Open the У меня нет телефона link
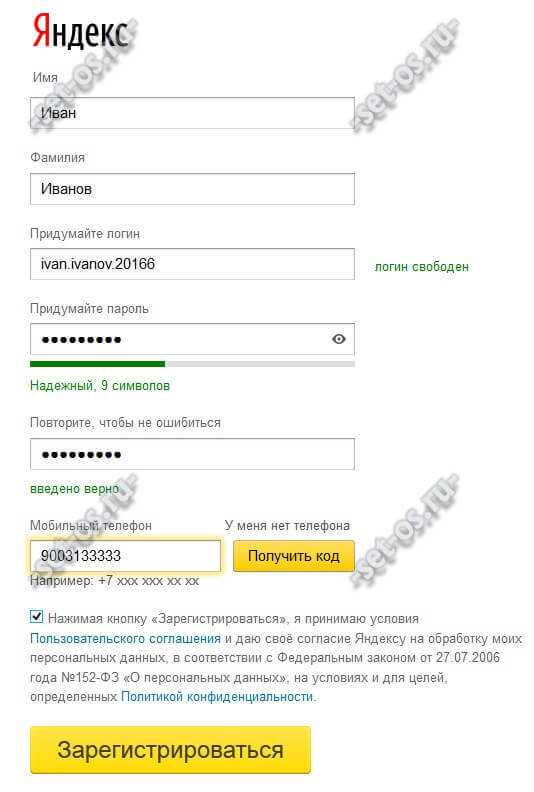 point(287,525)
